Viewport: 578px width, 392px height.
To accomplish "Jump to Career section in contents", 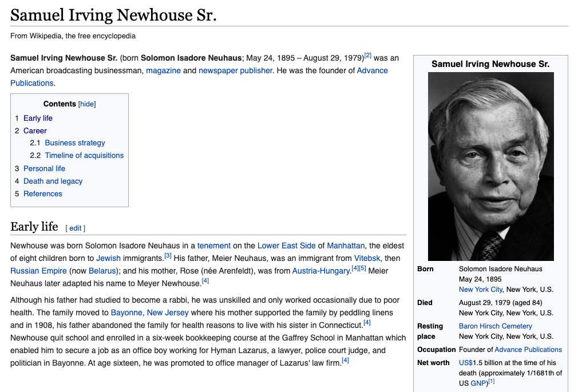I will tap(35, 130).
